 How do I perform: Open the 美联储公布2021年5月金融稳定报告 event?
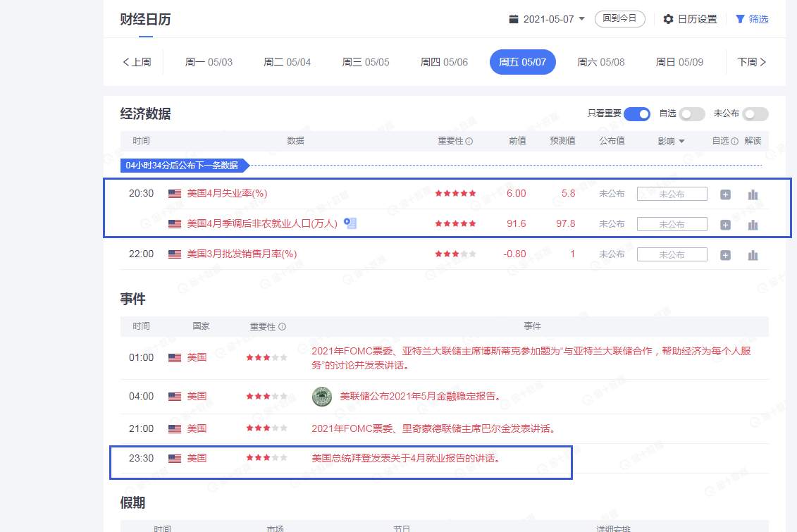coord(420,396)
